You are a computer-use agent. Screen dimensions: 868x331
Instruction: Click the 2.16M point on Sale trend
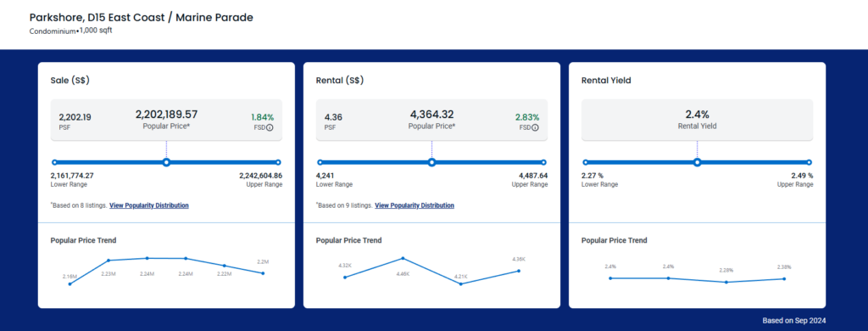(x=70, y=283)
